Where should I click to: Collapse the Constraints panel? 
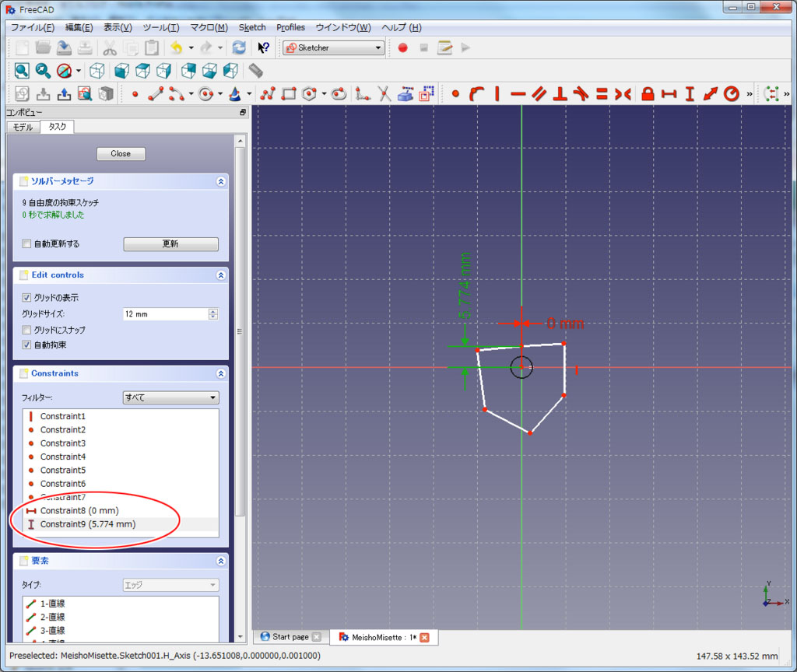click(221, 374)
